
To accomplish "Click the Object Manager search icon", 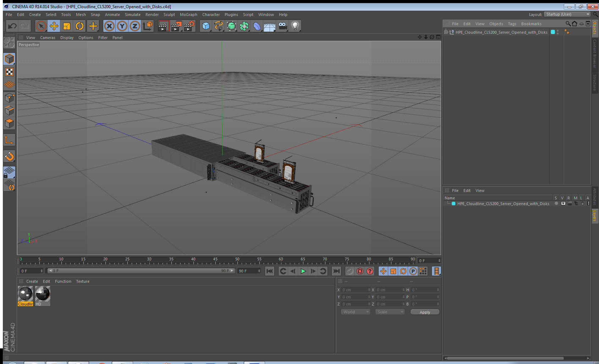I will pos(568,24).
